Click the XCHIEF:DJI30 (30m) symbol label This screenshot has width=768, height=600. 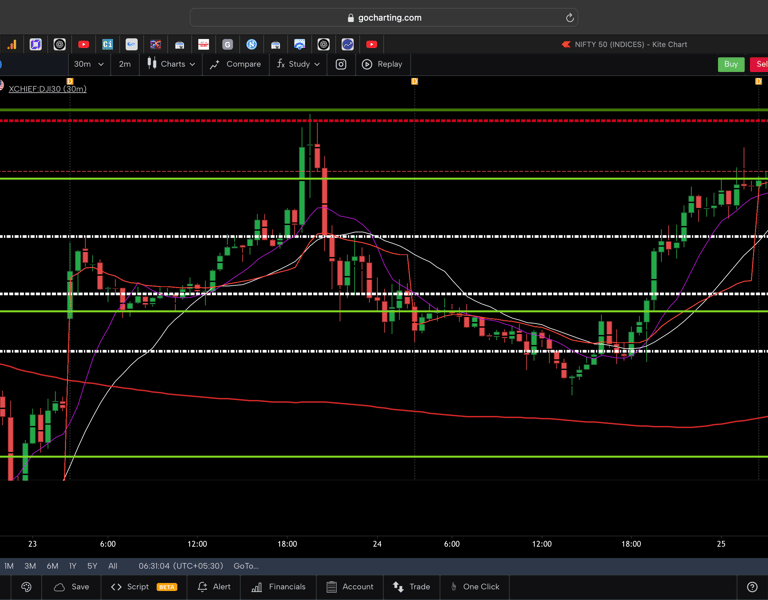pyautogui.click(x=48, y=89)
